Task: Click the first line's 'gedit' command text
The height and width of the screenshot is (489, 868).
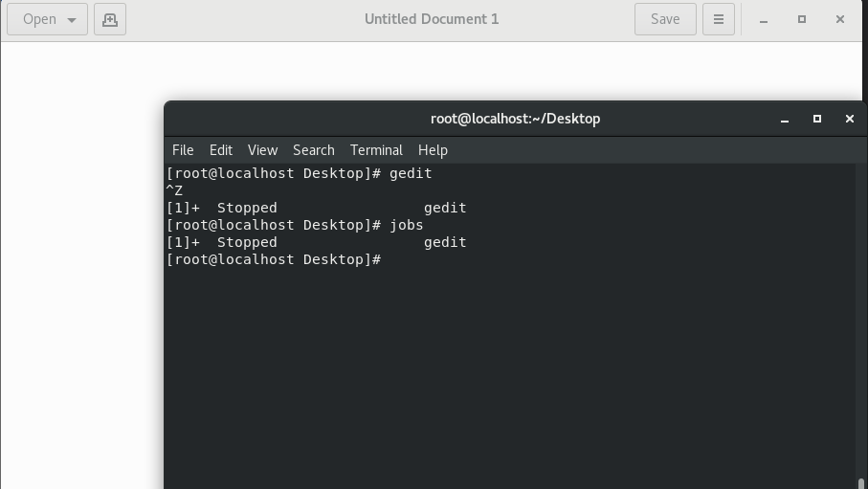Action: click(x=411, y=173)
